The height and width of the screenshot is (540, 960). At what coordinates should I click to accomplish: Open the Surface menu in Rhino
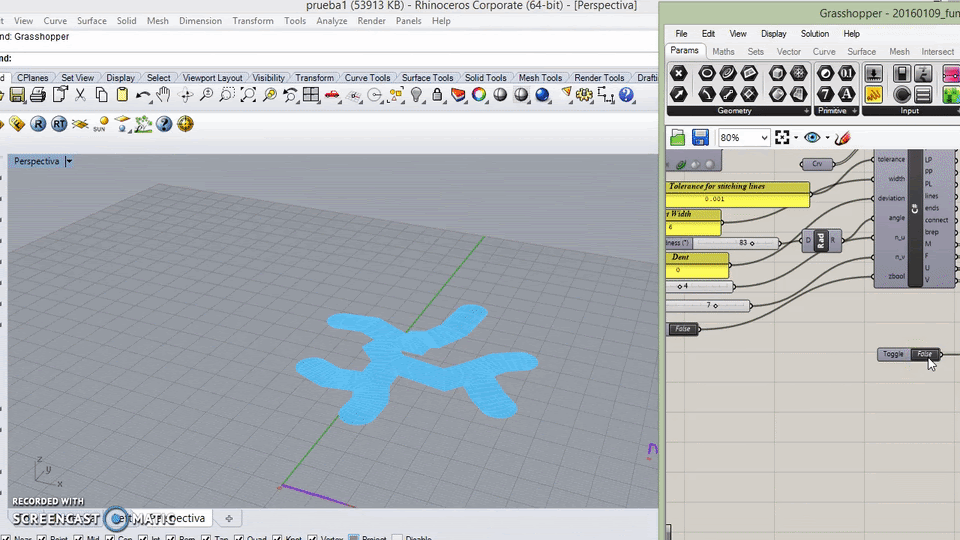coord(92,21)
